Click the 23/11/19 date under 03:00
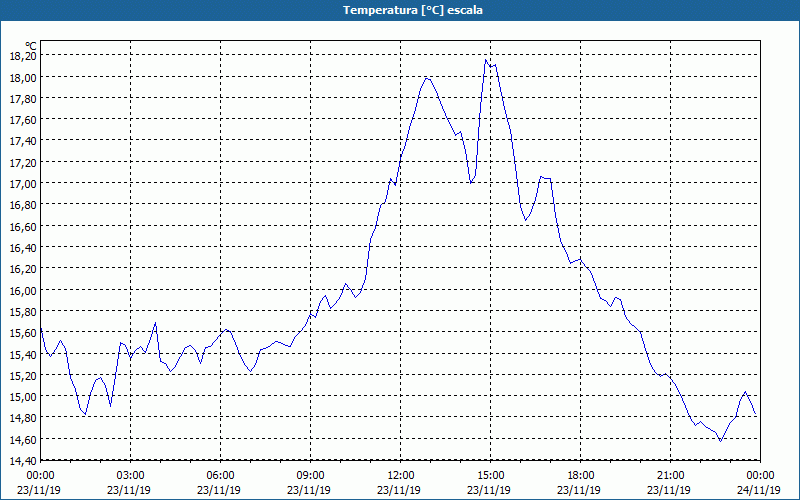This screenshot has height=500, width=800. tap(129, 490)
